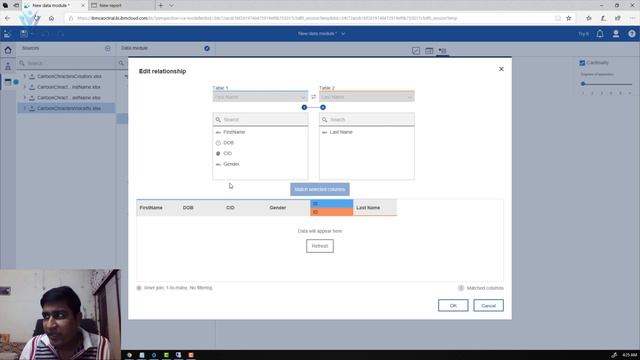Image resolution: width=640 pixels, height=360 pixels.
Task: Click the save icon in top toolbar
Action: click(24, 34)
